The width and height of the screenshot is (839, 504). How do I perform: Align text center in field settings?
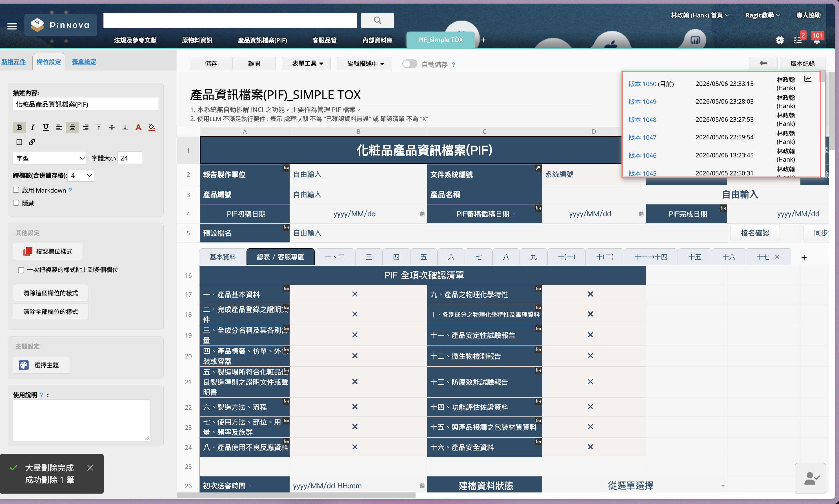tap(72, 127)
